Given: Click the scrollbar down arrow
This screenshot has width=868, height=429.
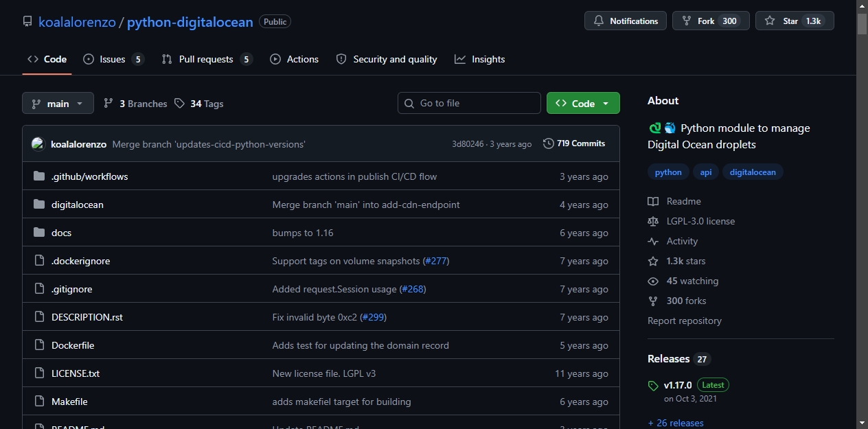Looking at the screenshot, I should pyautogui.click(x=862, y=423).
